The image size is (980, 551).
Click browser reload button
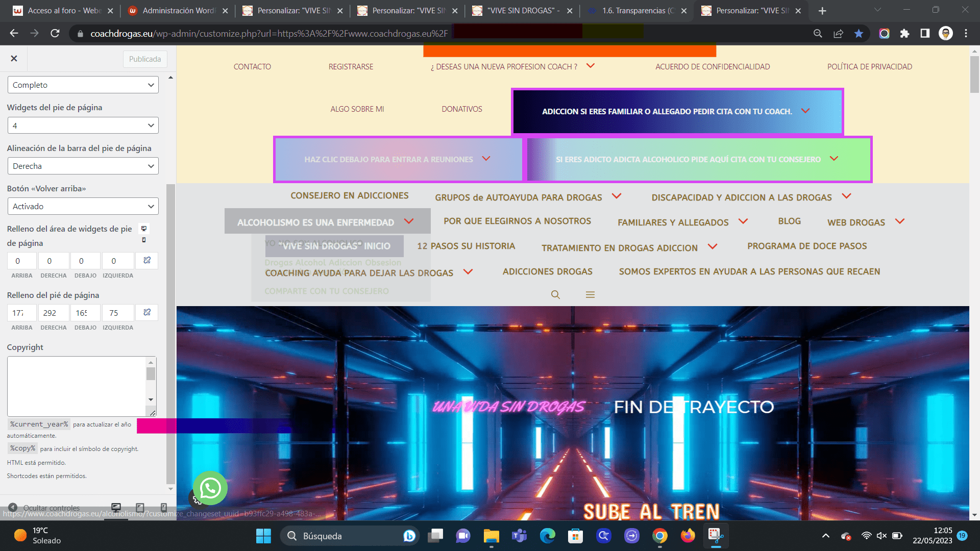coord(55,33)
